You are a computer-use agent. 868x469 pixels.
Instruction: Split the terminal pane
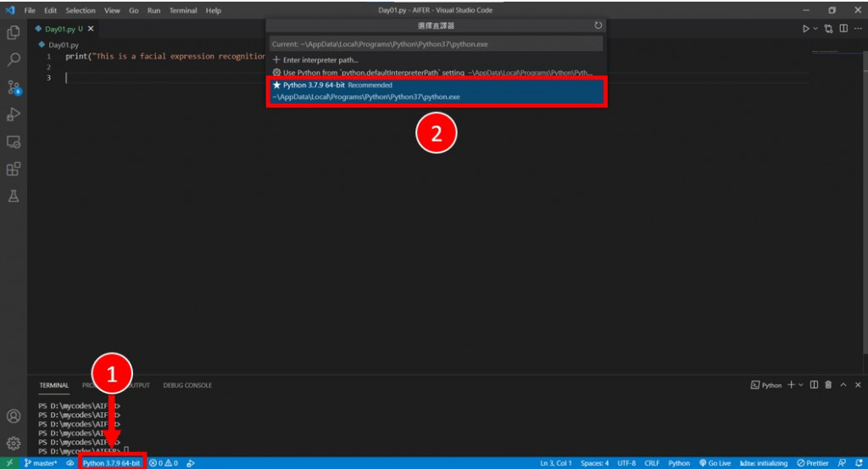click(814, 384)
